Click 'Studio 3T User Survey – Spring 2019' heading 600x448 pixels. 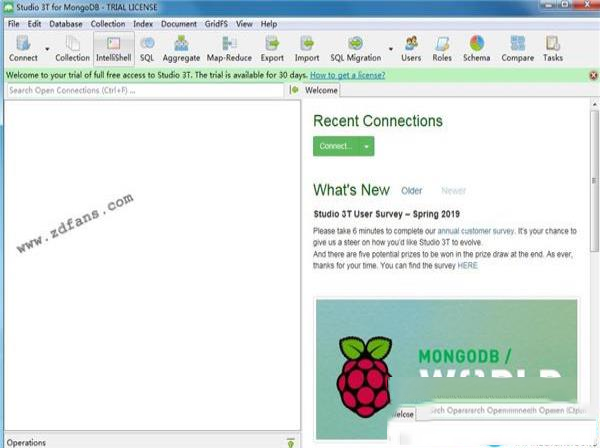point(386,214)
